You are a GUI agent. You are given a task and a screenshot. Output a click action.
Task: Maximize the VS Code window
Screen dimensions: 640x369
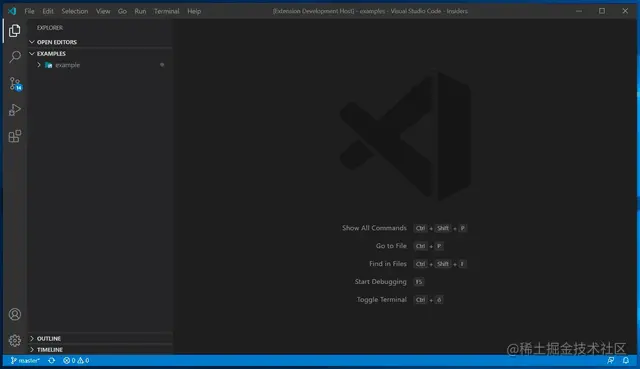(x=602, y=11)
